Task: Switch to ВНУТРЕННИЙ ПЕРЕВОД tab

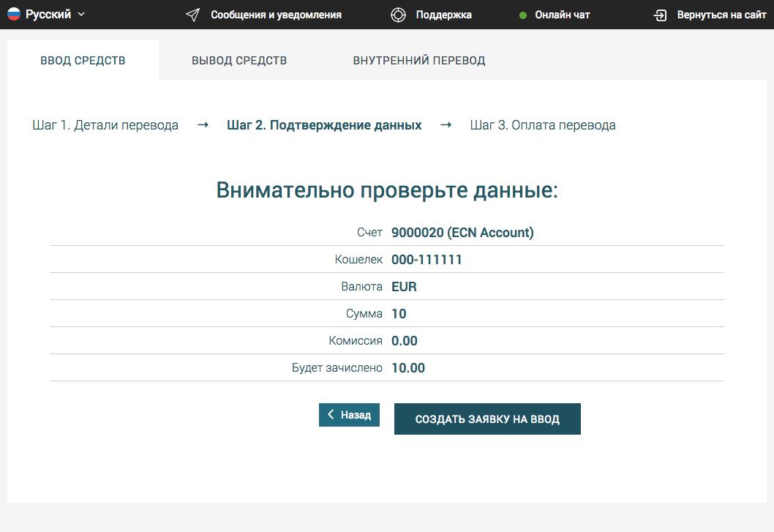Action: 419,60
